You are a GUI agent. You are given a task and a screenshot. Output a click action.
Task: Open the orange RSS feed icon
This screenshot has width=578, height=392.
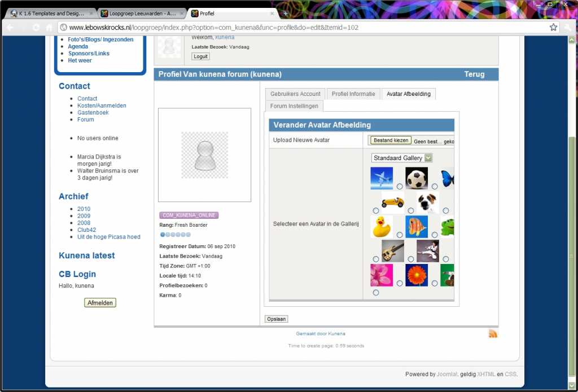pos(493,334)
